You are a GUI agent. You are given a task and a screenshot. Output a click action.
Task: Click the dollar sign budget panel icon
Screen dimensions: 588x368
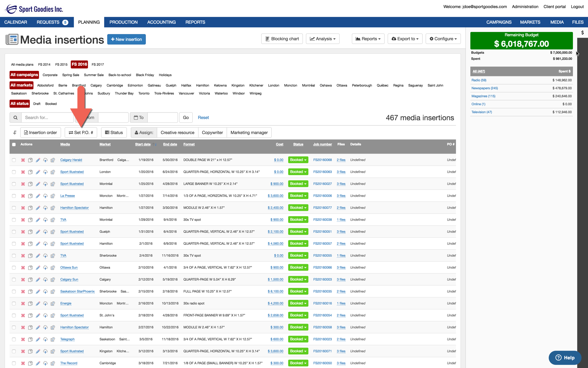[x=582, y=33]
